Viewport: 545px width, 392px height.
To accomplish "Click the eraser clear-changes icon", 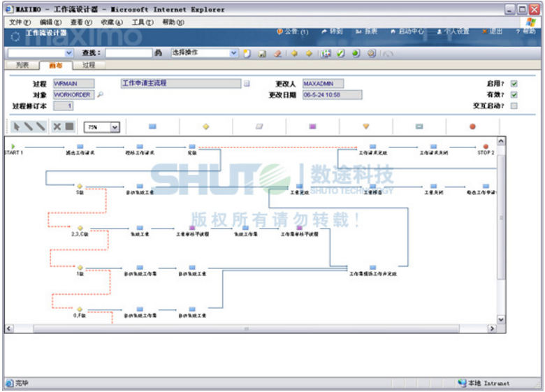I will 277,54.
